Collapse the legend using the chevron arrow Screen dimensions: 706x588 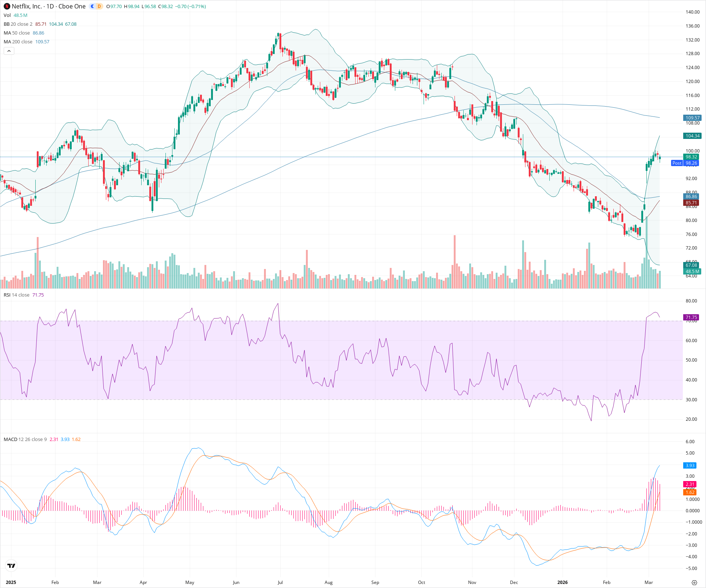pos(8,51)
